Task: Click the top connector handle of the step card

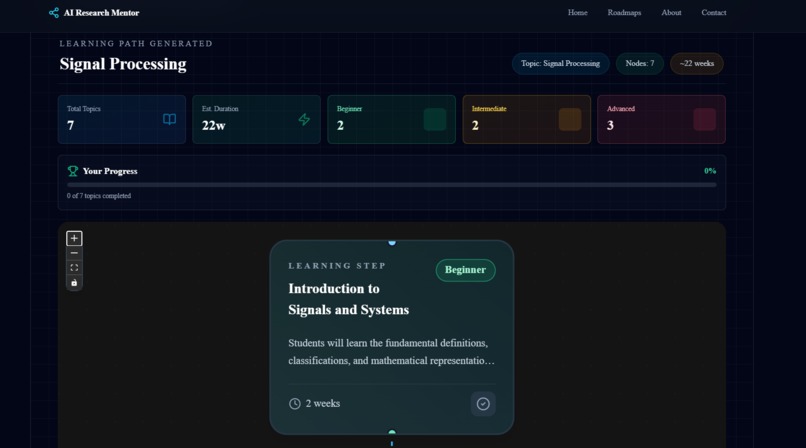Action: 392,241
